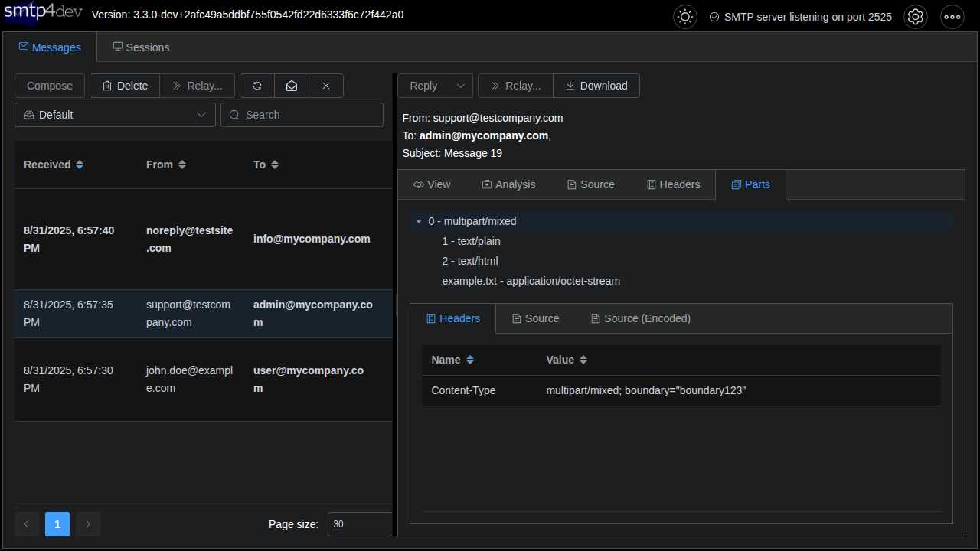Click Relay button in message viewer
The width and height of the screenshot is (980, 551).
coord(515,86)
